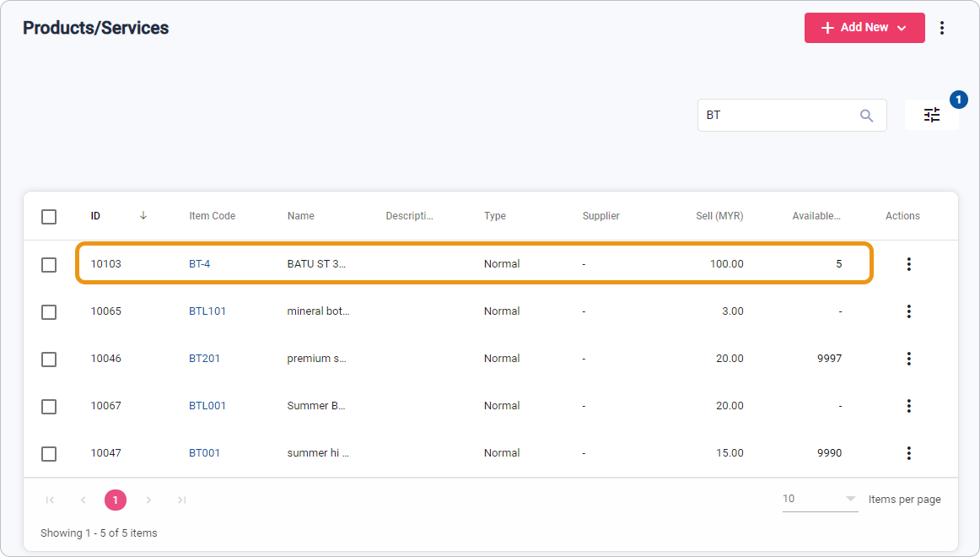Sort by Sell (MYR) column header
The width and height of the screenshot is (980, 557).
click(x=719, y=216)
